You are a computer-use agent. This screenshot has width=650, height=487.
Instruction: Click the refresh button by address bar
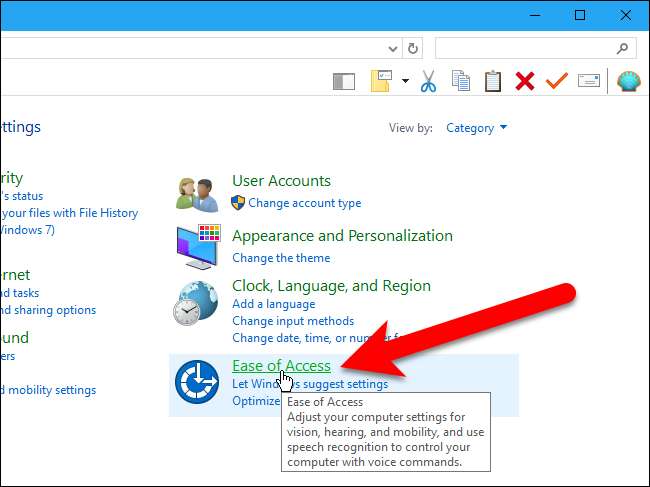[412, 49]
